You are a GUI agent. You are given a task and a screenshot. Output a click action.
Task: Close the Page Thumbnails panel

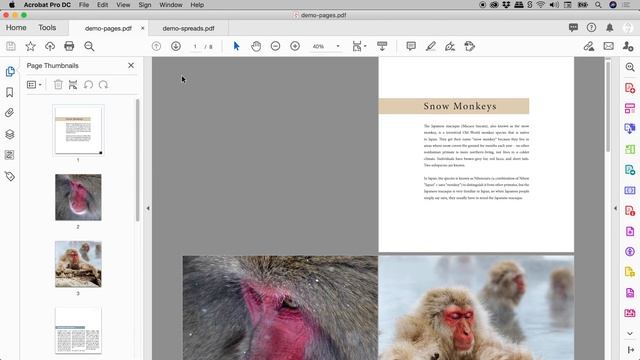[x=131, y=65]
